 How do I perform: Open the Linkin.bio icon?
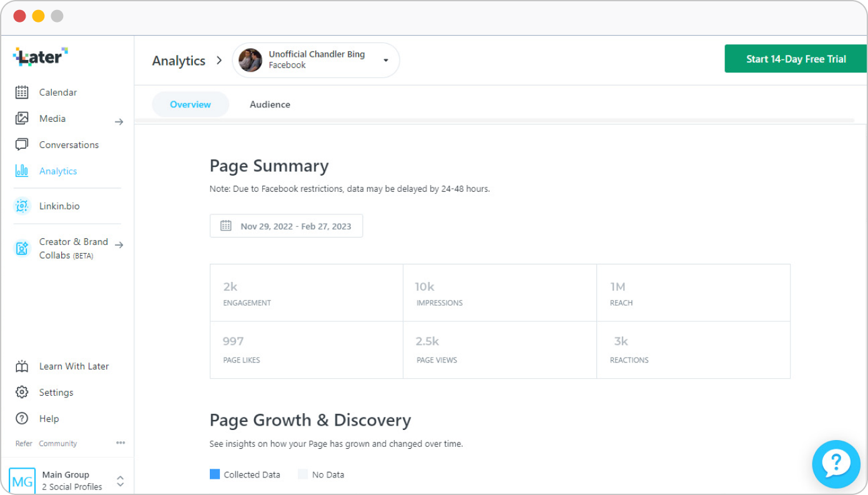click(22, 206)
